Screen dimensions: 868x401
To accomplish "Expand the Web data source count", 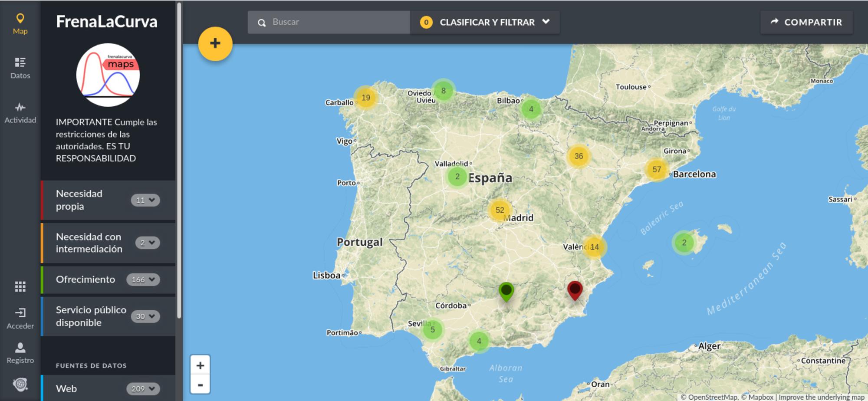I will click(143, 389).
